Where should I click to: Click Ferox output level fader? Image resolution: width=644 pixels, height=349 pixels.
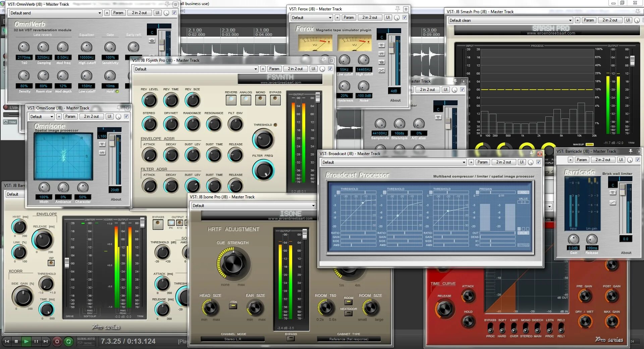391,47
